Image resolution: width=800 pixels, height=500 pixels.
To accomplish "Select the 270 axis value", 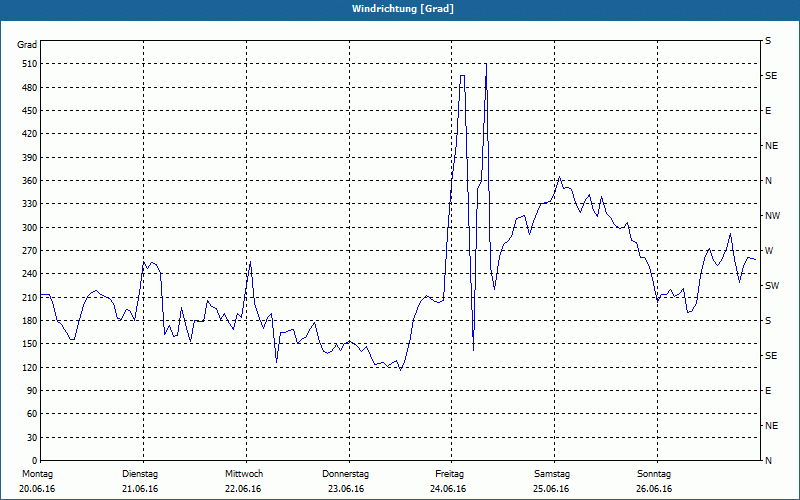I will click(29, 251).
